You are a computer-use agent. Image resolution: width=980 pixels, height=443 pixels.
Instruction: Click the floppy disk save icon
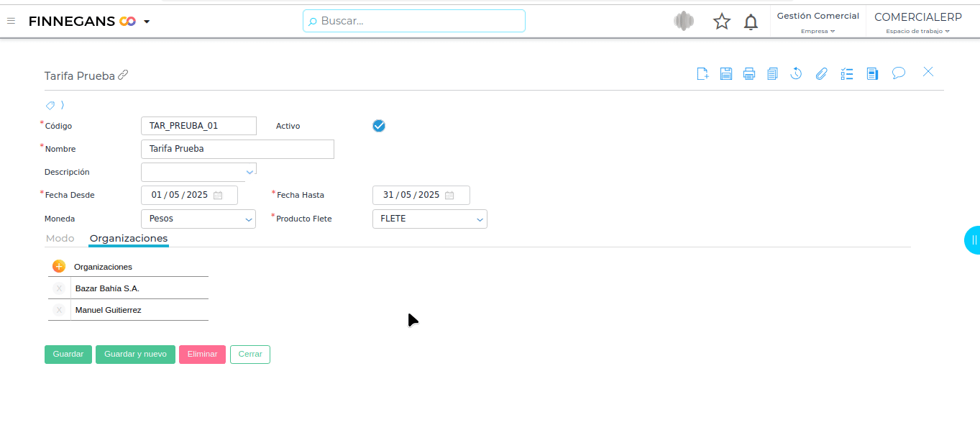tap(726, 73)
